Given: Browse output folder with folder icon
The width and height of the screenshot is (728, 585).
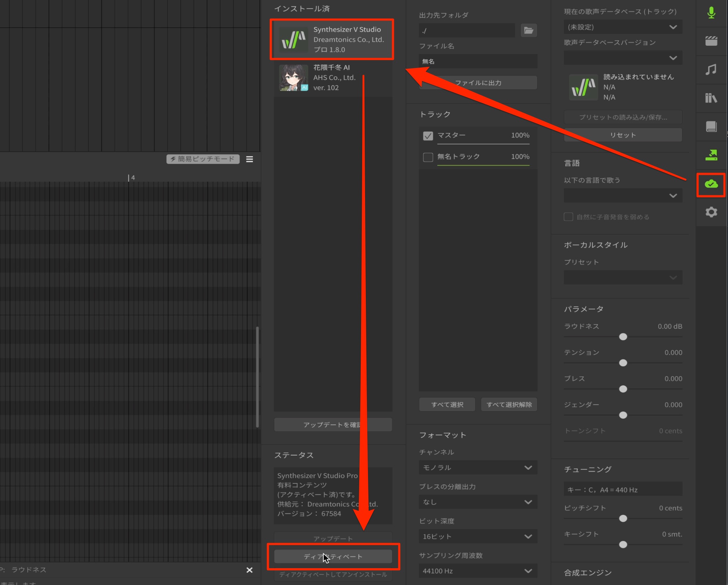Looking at the screenshot, I should [529, 30].
